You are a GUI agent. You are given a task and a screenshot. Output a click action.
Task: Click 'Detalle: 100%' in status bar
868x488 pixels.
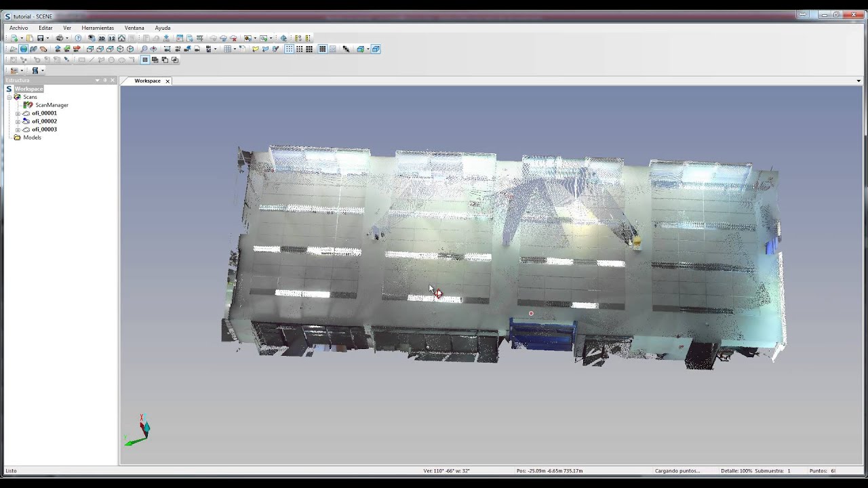tap(737, 470)
